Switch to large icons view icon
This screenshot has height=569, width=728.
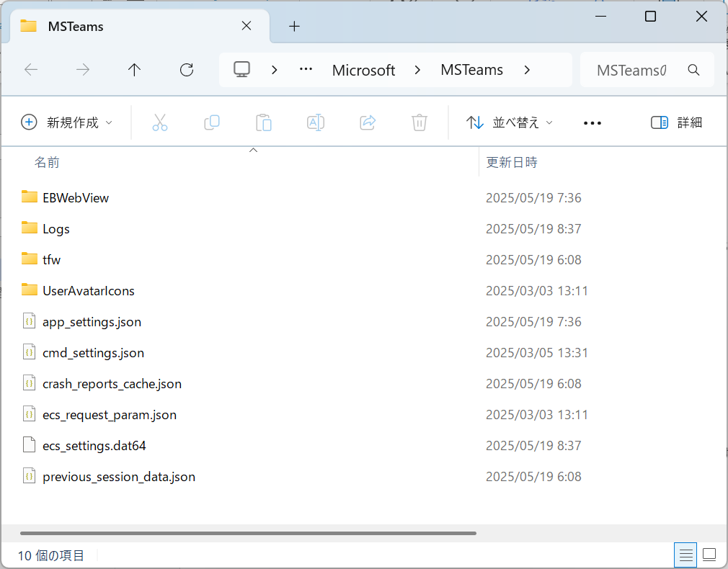pyautogui.click(x=709, y=555)
